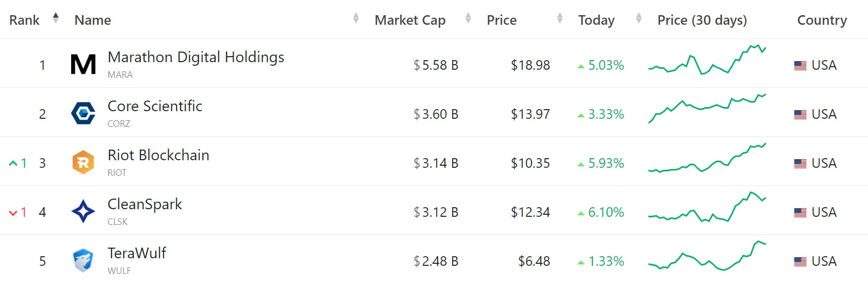View CleanSpark 30-day price sparkline
This screenshot has width=868, height=283.
click(707, 207)
